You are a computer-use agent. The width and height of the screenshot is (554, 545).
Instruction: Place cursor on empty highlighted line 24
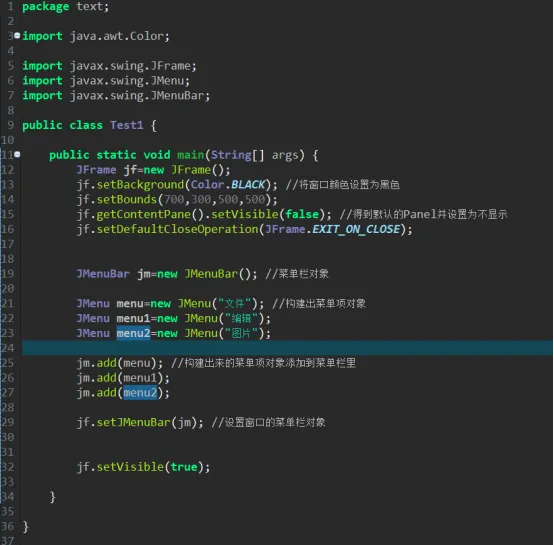[287, 348]
